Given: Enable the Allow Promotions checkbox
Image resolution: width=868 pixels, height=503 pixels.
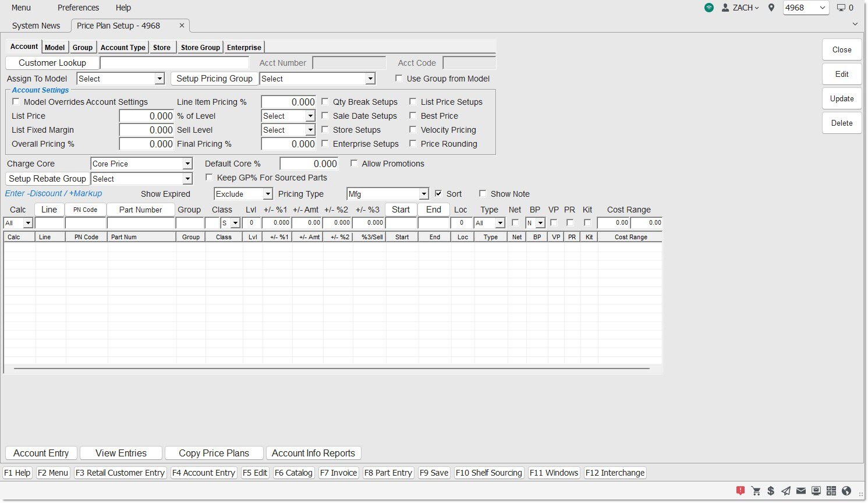Looking at the screenshot, I should click(x=354, y=164).
